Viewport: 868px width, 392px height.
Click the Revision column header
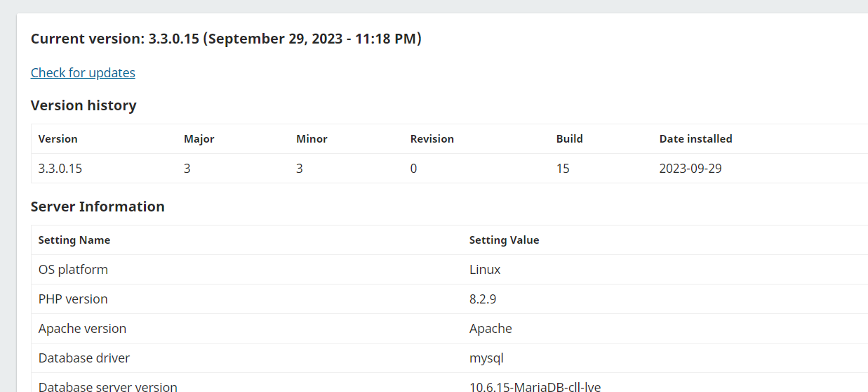click(432, 139)
